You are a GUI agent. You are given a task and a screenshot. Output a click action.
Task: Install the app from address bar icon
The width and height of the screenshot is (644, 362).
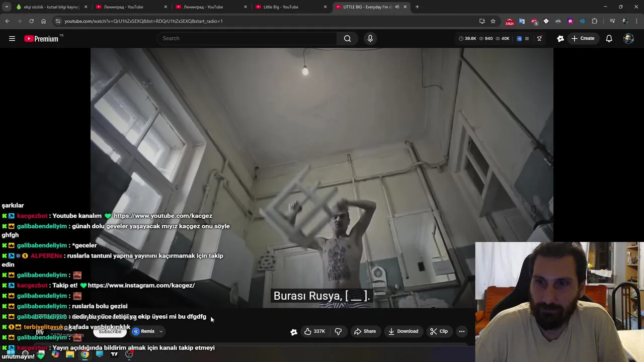(x=482, y=21)
